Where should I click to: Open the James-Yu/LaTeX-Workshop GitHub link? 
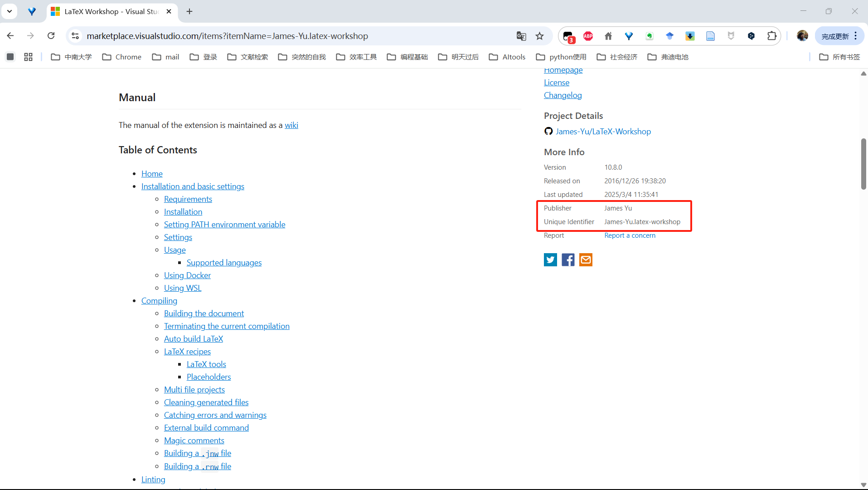[603, 132]
